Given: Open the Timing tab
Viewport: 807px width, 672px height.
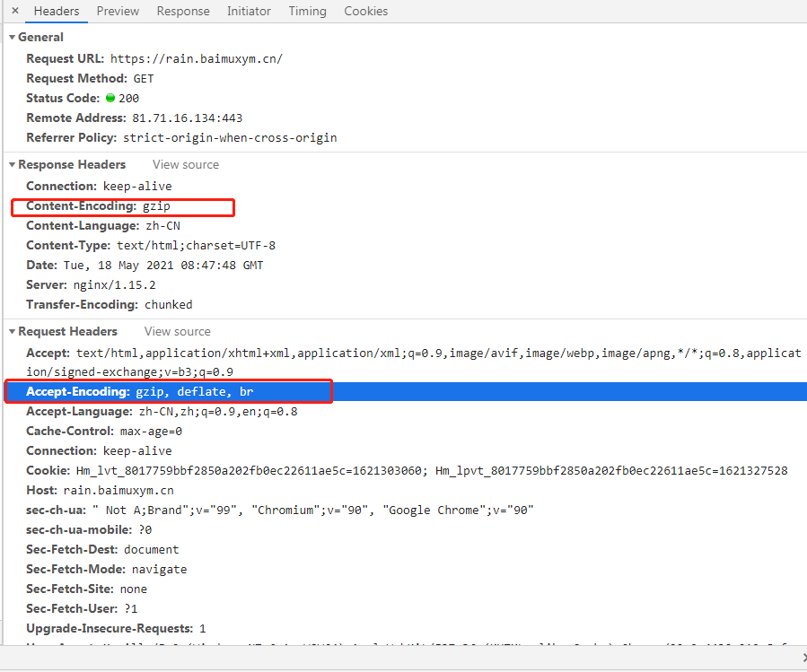Looking at the screenshot, I should click(x=307, y=11).
